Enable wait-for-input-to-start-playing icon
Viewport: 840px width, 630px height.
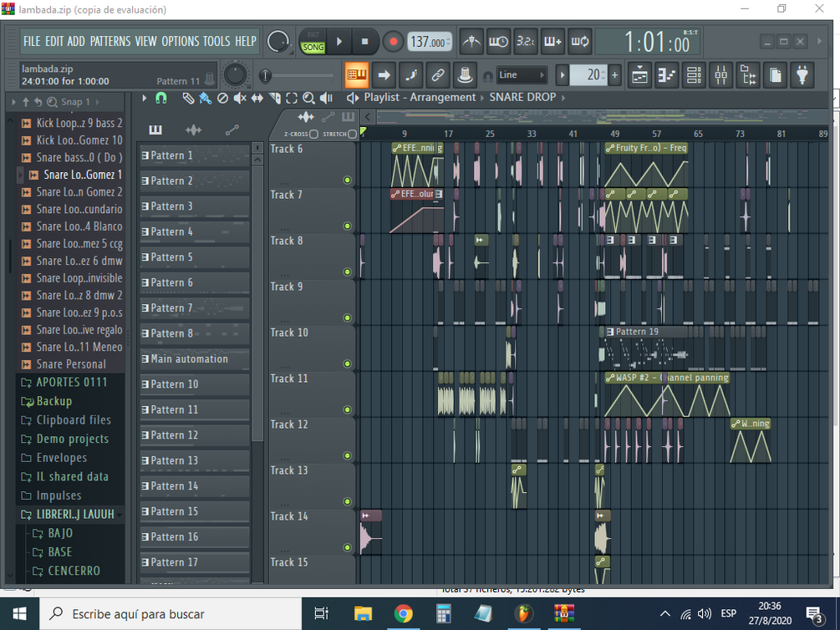(498, 42)
